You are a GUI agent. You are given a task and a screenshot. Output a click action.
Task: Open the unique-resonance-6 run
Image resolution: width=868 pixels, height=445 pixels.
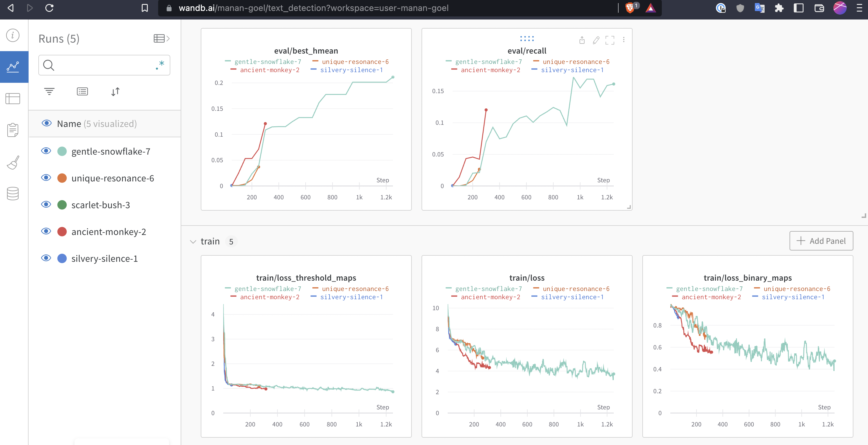pos(113,178)
